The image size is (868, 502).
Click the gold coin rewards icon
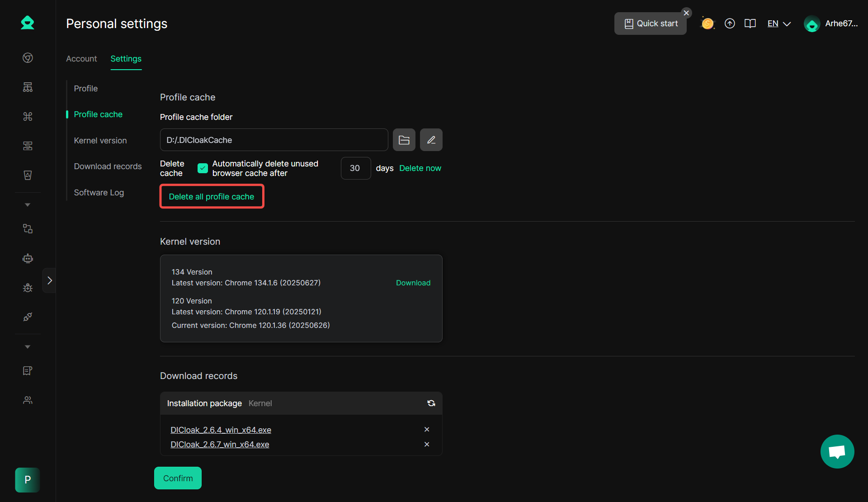(708, 24)
